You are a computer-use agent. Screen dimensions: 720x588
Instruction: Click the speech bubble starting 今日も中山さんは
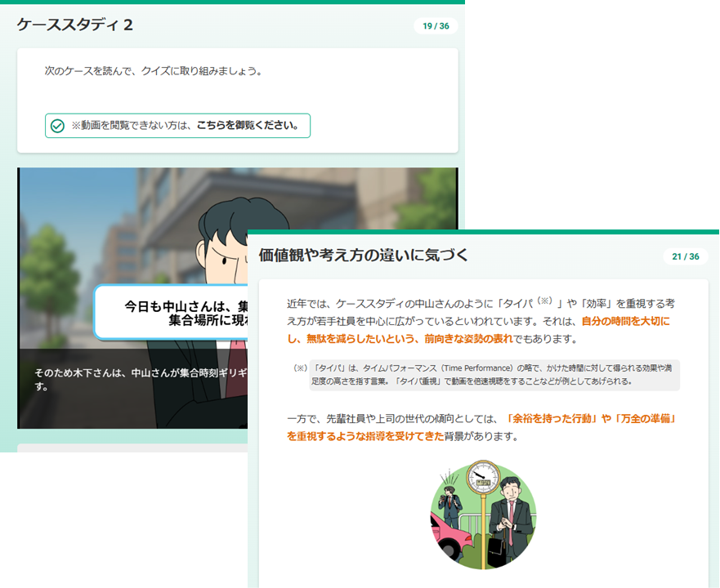tap(172, 312)
